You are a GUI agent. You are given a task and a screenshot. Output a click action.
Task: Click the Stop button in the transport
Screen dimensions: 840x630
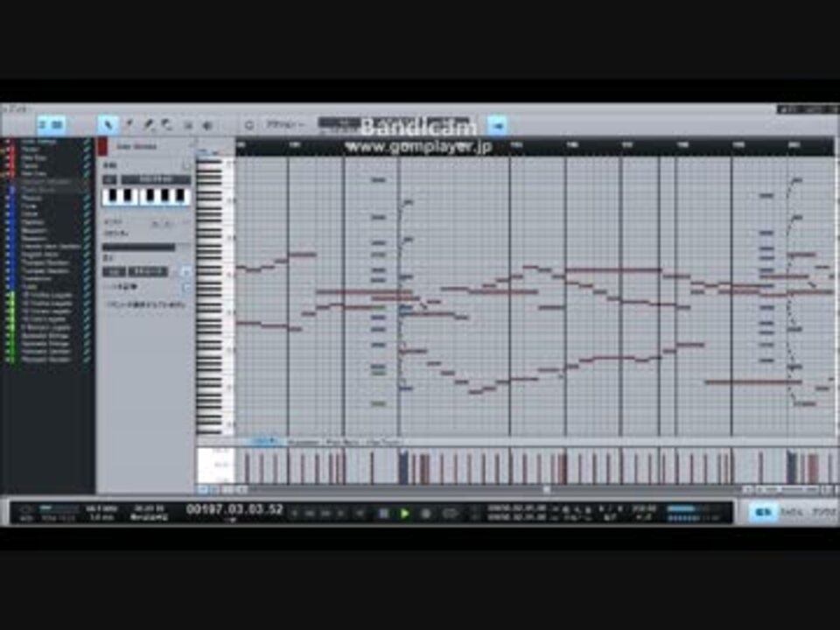coord(383,514)
